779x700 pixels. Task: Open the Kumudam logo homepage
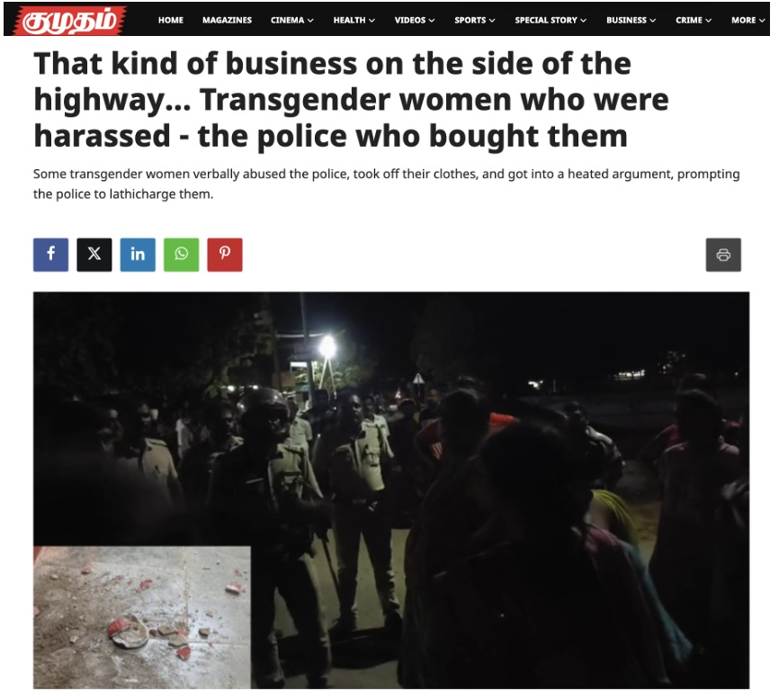tap(70, 21)
